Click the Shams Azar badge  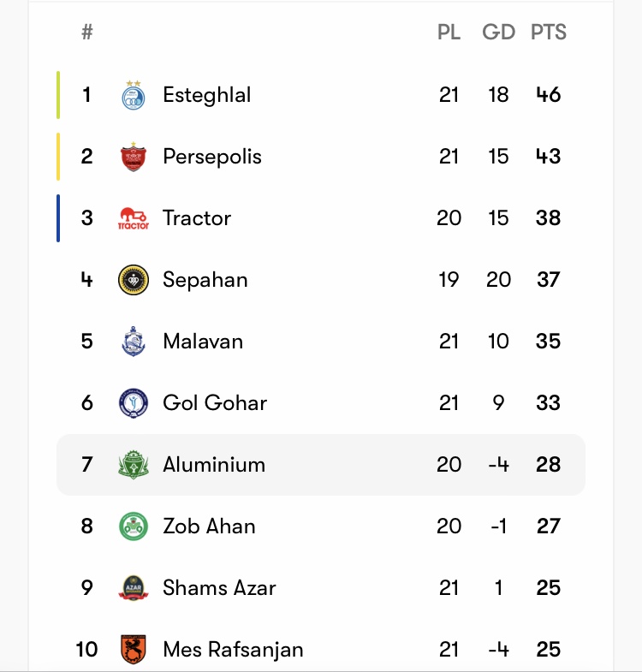[134, 587]
